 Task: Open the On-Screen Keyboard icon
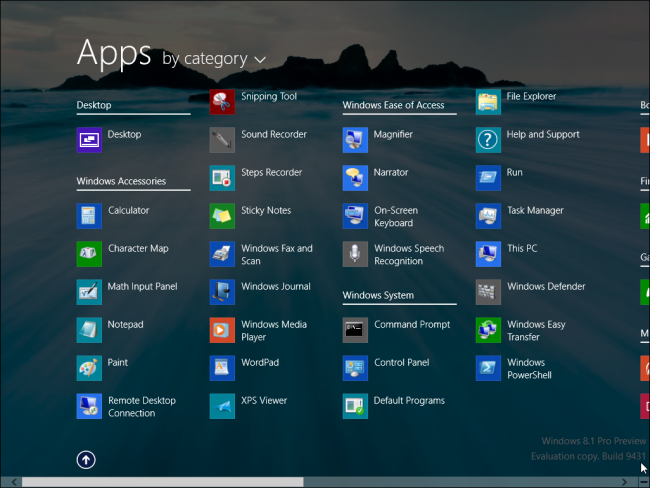355,216
